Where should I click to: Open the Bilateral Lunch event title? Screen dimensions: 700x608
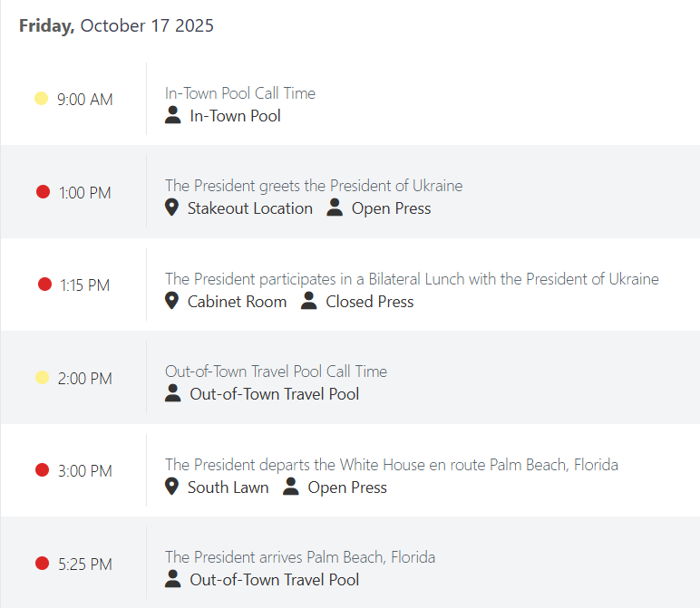pyautogui.click(x=412, y=279)
